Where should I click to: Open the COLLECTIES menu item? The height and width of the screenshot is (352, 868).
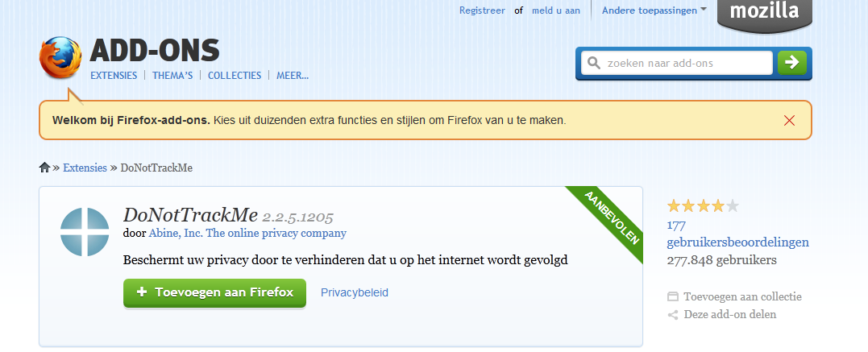coord(235,76)
